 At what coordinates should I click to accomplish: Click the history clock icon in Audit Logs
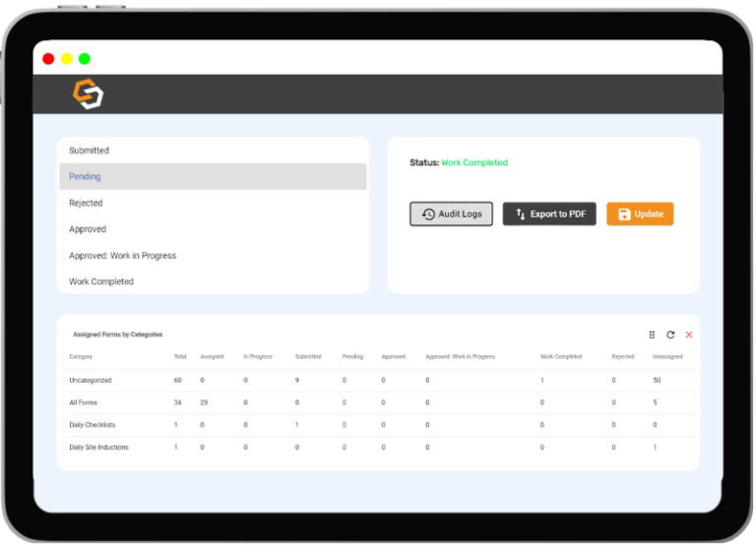click(428, 214)
